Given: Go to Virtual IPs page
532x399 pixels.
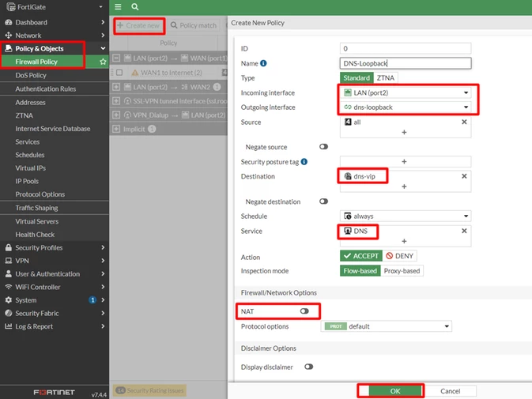Looking at the screenshot, I should pos(31,168).
